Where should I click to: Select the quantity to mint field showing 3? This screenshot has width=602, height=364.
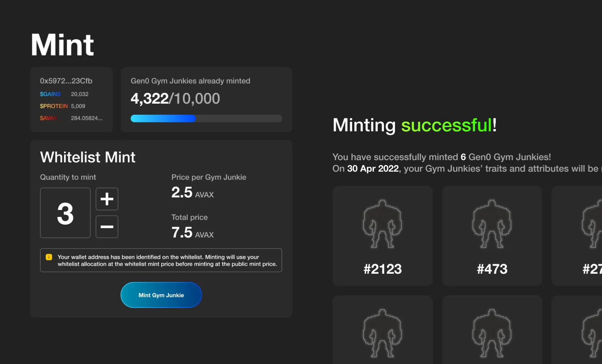click(x=65, y=213)
